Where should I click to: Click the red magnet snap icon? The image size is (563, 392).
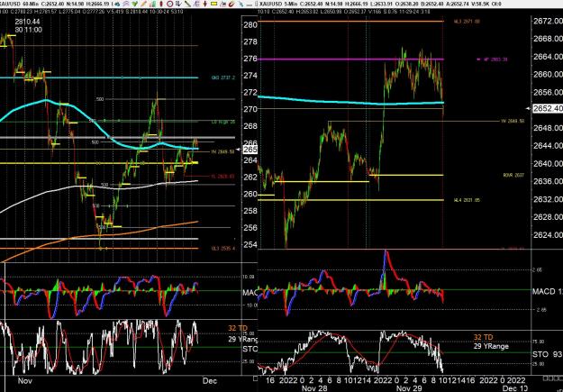pyautogui.click(x=232, y=4)
